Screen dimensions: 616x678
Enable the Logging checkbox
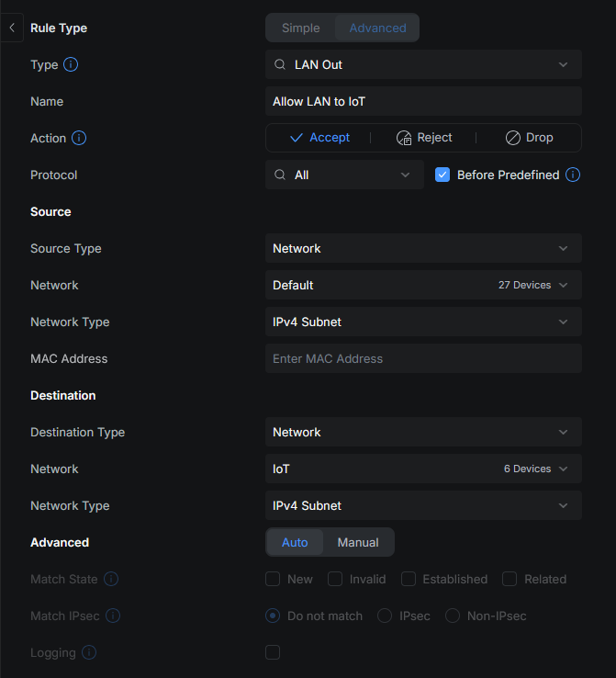pyautogui.click(x=273, y=652)
